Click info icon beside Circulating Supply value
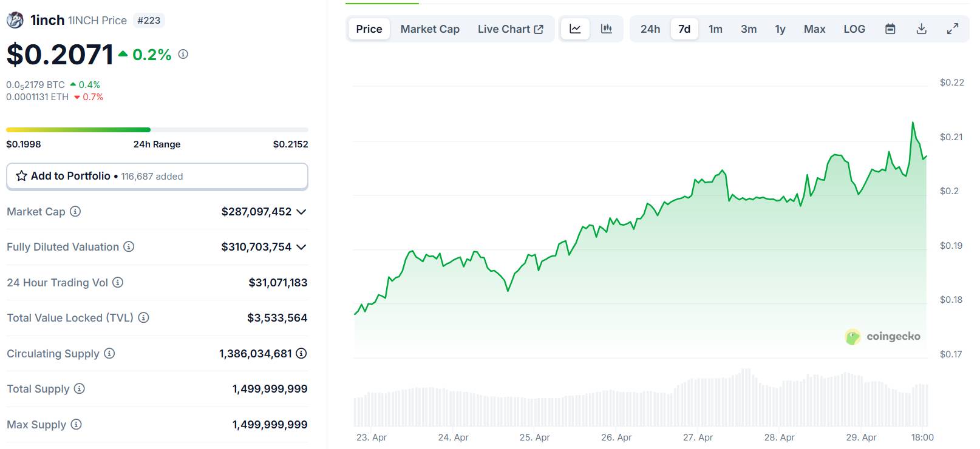Screen dimensions: 980x449 [x=301, y=353]
